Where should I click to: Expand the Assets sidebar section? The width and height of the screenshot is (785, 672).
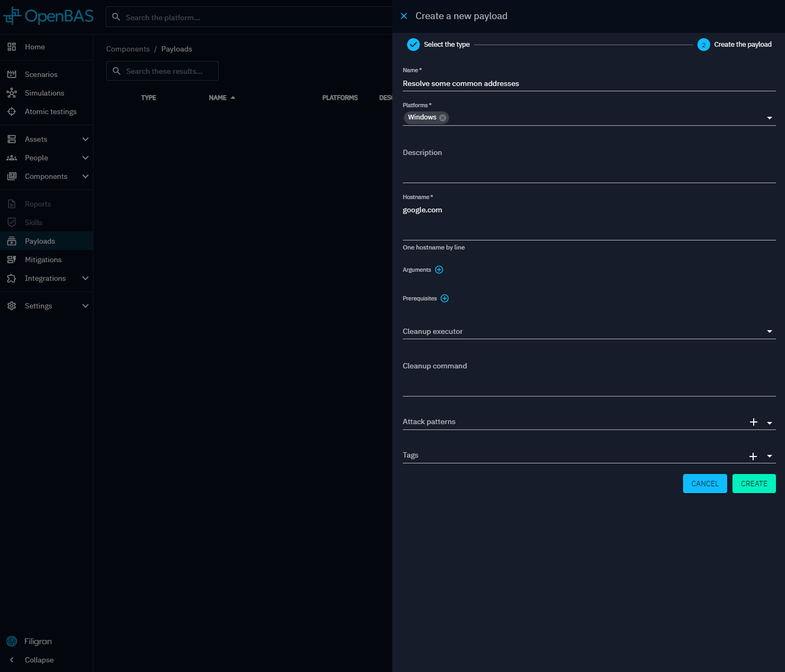85,139
